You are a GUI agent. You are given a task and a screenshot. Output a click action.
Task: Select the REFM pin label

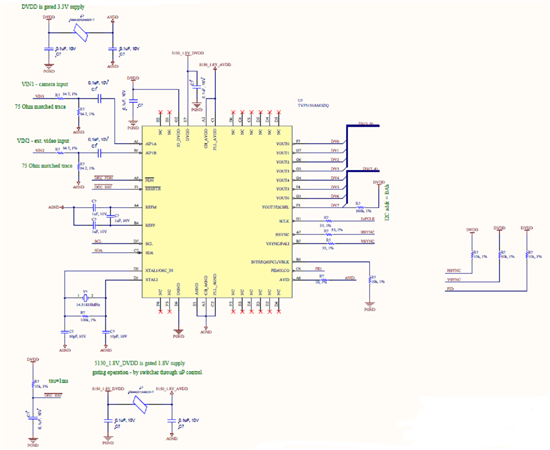151,207
